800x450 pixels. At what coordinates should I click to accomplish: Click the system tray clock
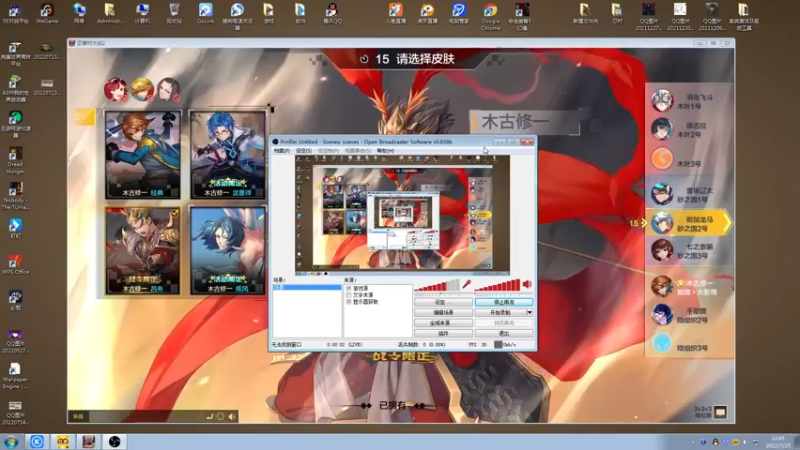click(x=778, y=442)
